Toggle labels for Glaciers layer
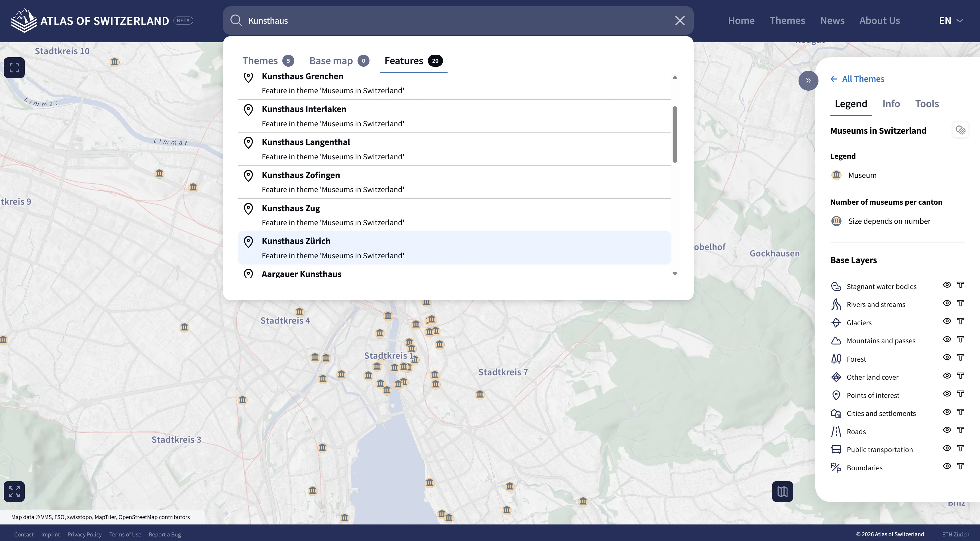980x541 pixels. [x=961, y=321]
